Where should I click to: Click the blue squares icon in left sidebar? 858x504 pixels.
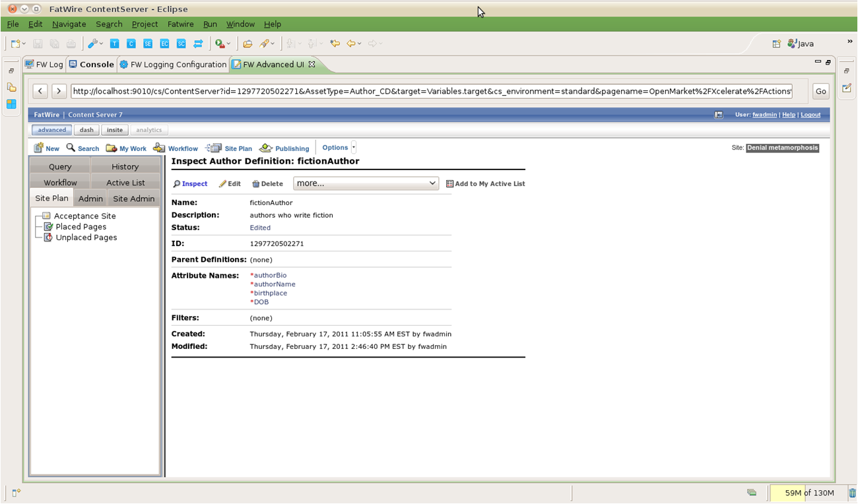[11, 104]
